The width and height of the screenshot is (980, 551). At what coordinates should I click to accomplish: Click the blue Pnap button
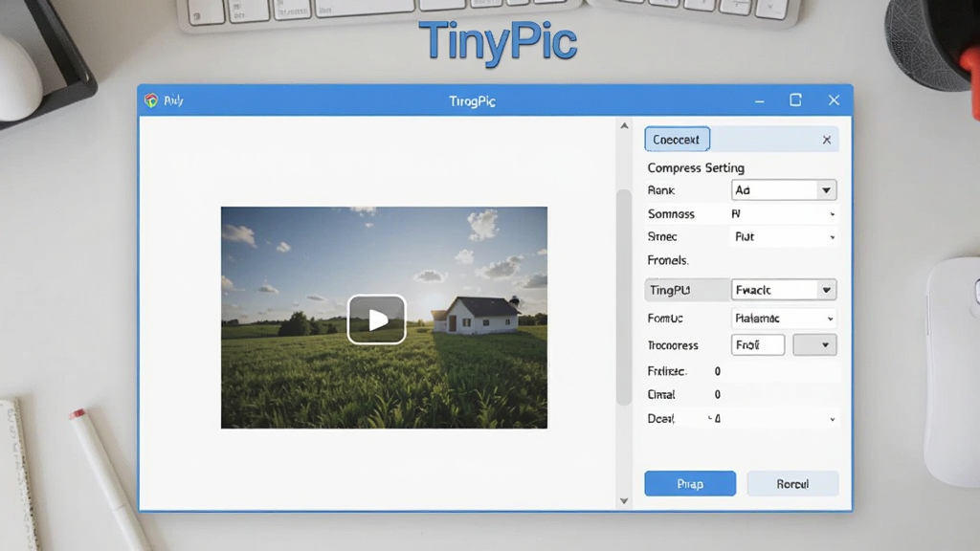[690, 483]
